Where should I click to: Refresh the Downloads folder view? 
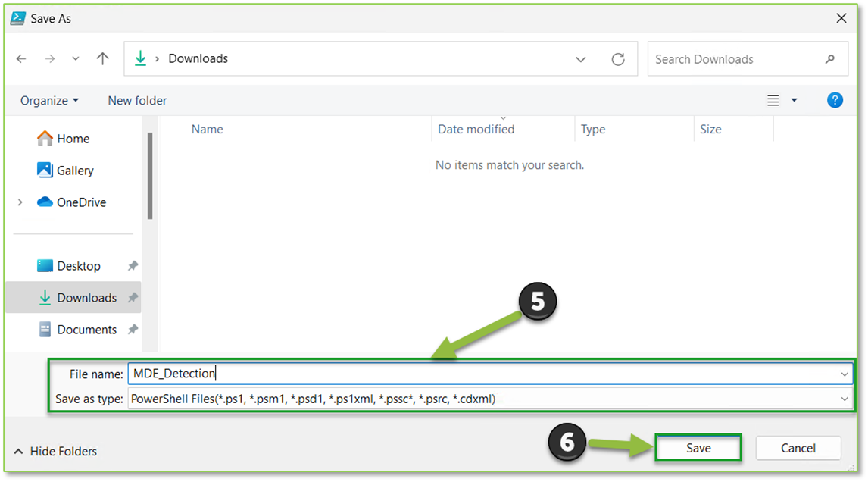618,59
